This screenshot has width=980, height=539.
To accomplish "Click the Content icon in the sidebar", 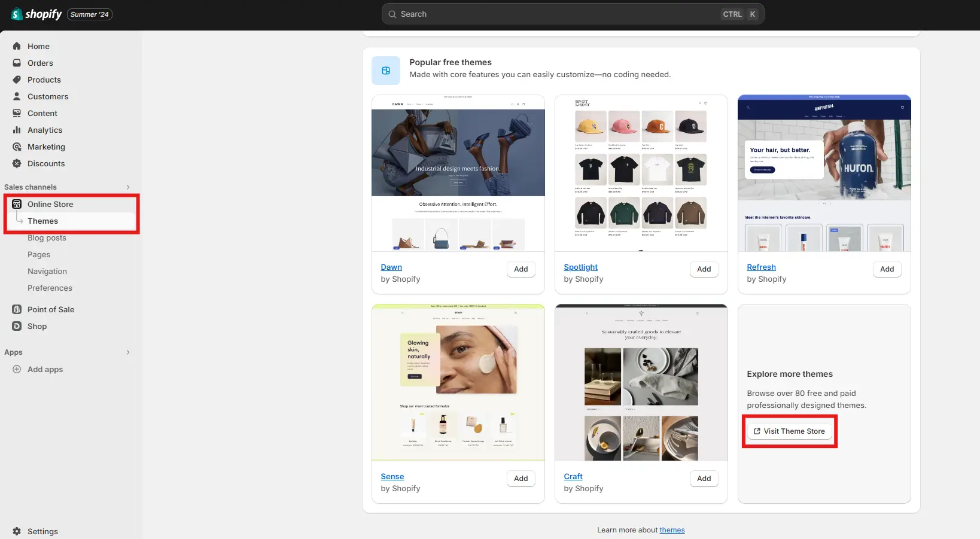I will tap(17, 113).
